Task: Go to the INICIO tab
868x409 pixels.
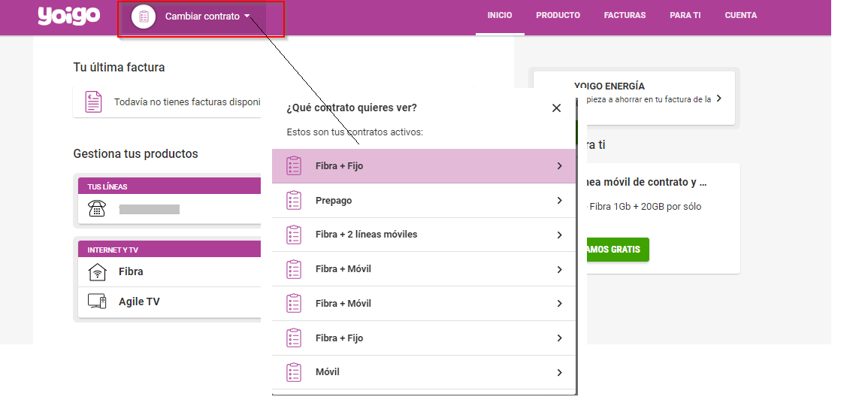Action: [499, 16]
